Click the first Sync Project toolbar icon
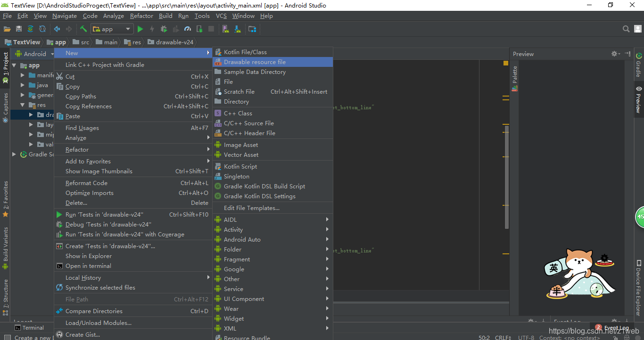644x340 pixels. [31, 29]
